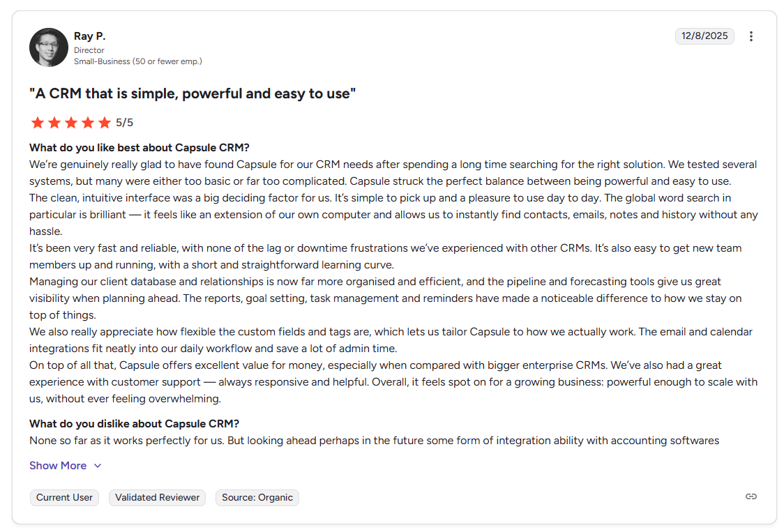The width and height of the screenshot is (784, 532).
Task: Select the second star icon
Action: (x=54, y=122)
